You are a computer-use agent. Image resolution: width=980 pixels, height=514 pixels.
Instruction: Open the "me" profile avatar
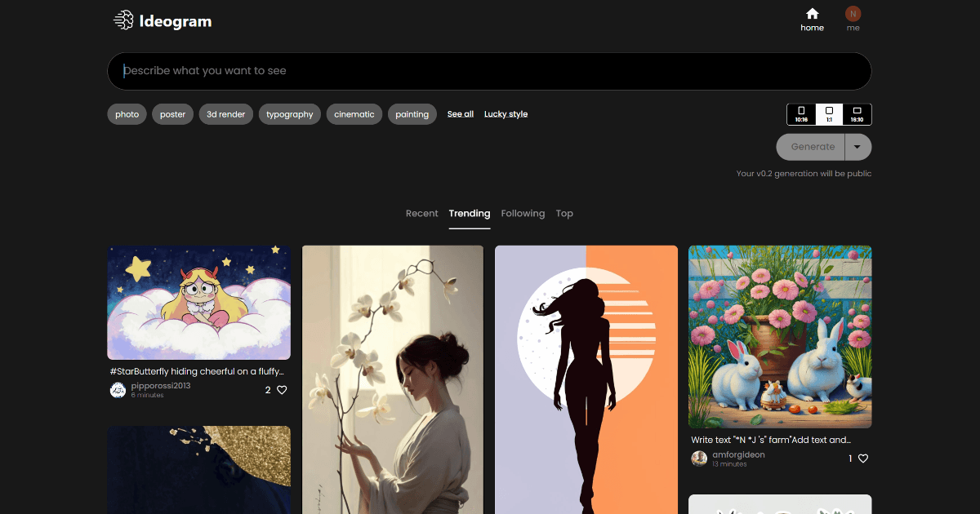point(853,14)
